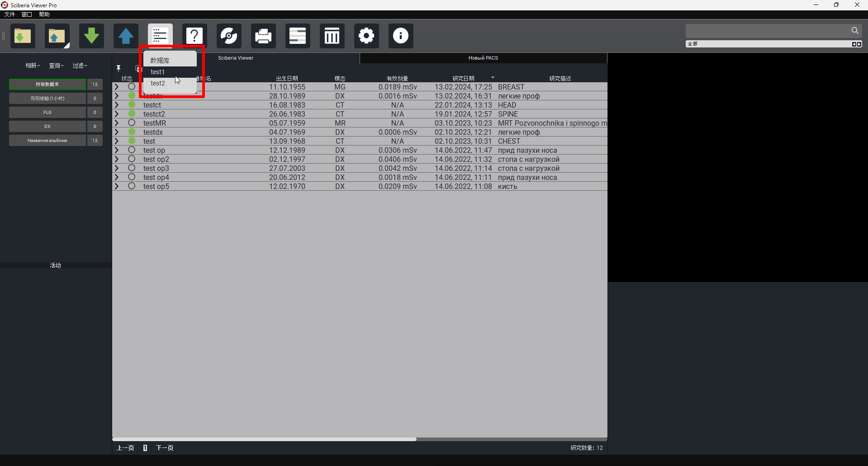Select the test op2 patient name
868x466 pixels.
point(156,159)
